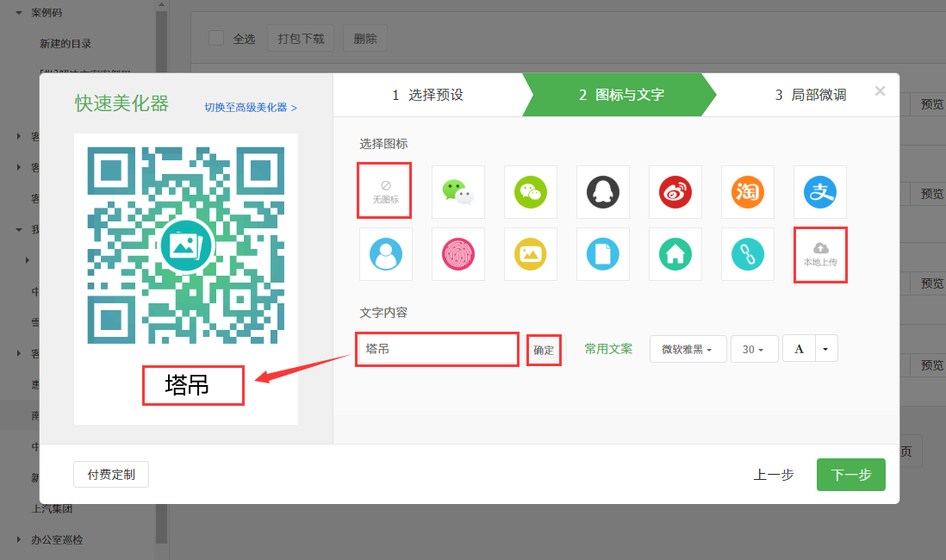946x560 pixels.
Task: Click the 文字内容 text input field
Action: pos(437,349)
